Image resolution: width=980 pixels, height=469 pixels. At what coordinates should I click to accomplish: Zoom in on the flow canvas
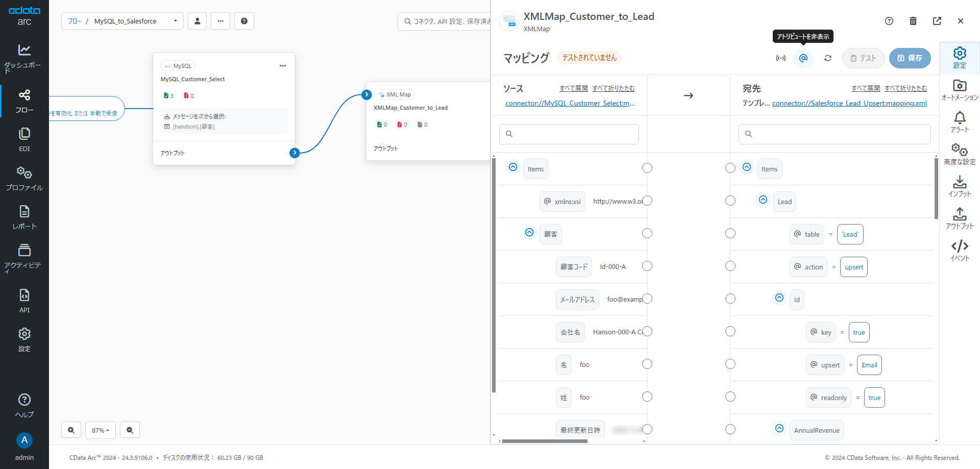71,430
